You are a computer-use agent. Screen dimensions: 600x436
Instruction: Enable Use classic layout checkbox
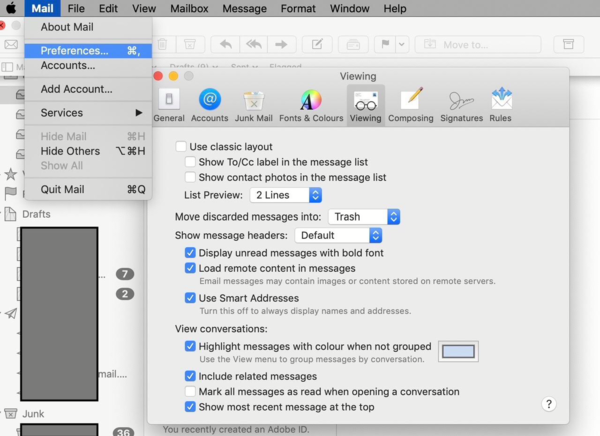click(181, 147)
